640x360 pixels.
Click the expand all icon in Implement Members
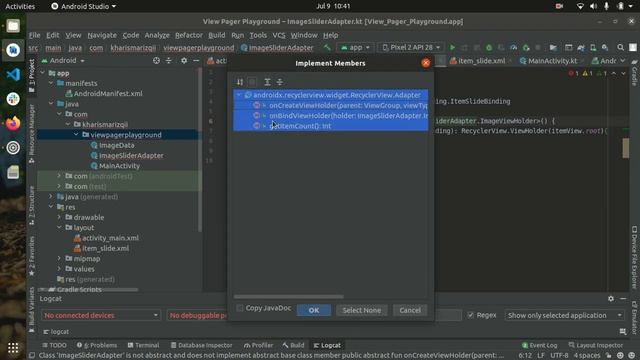coord(267,82)
